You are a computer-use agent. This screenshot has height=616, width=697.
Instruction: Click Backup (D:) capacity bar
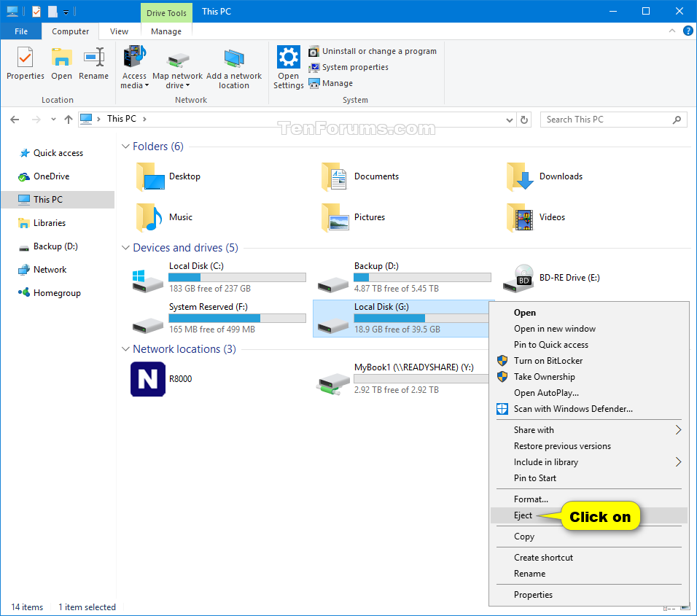point(422,277)
